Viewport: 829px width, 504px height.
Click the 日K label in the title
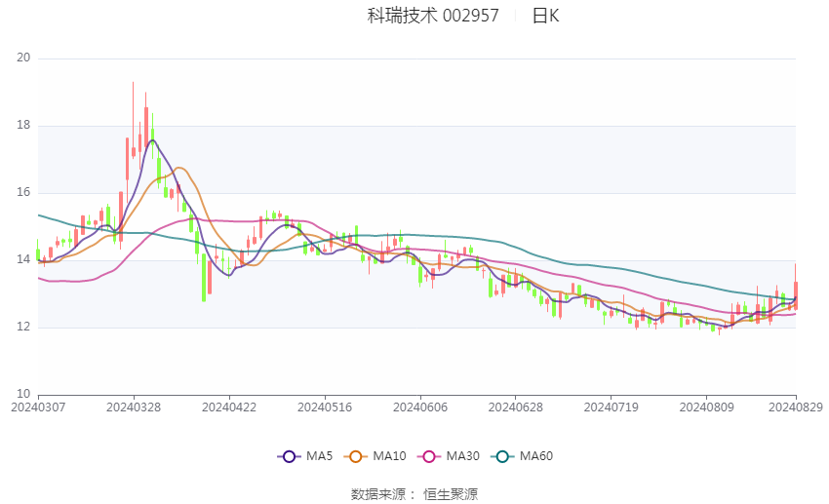point(545,16)
